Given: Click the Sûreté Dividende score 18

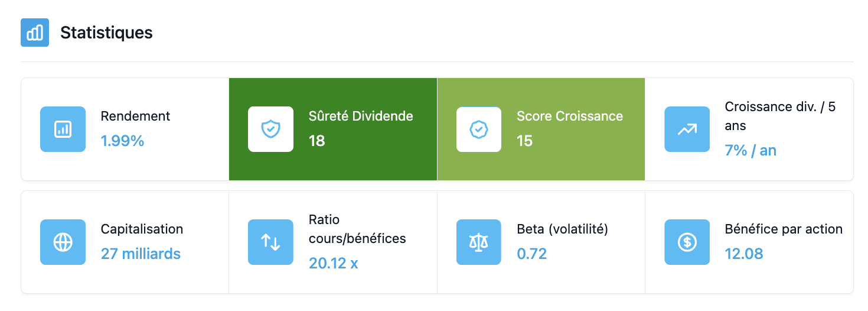Looking at the screenshot, I should coord(317,141).
